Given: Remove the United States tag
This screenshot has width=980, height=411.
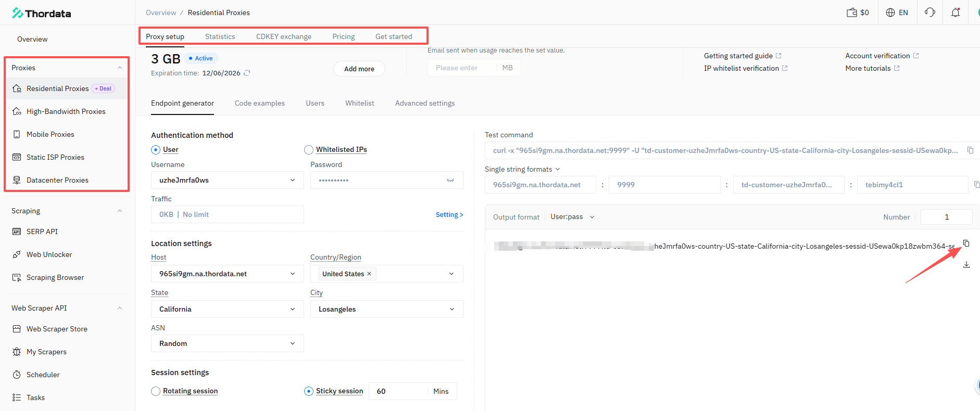Looking at the screenshot, I should click(369, 274).
